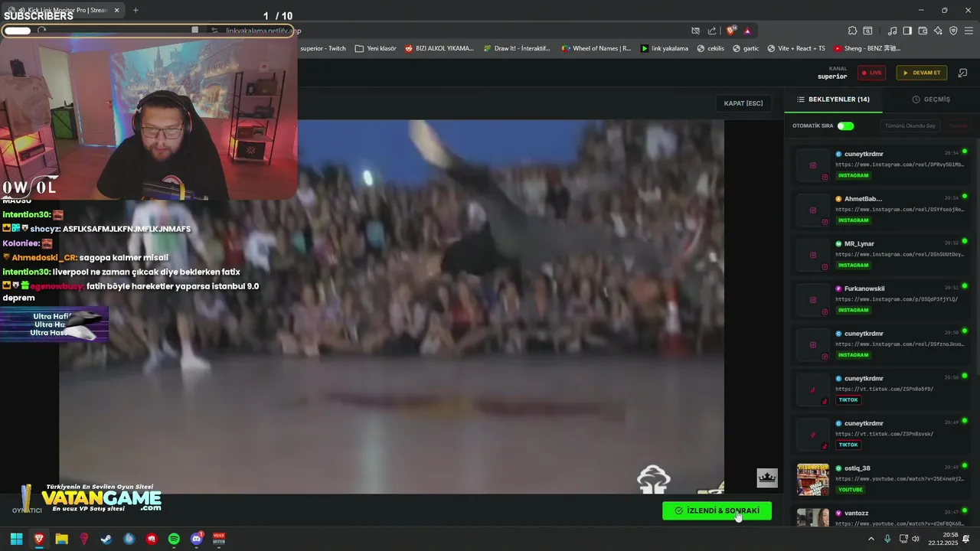Switch to the GEÇMİŞ tab
The width and height of the screenshot is (980, 551).
pyautogui.click(x=931, y=99)
